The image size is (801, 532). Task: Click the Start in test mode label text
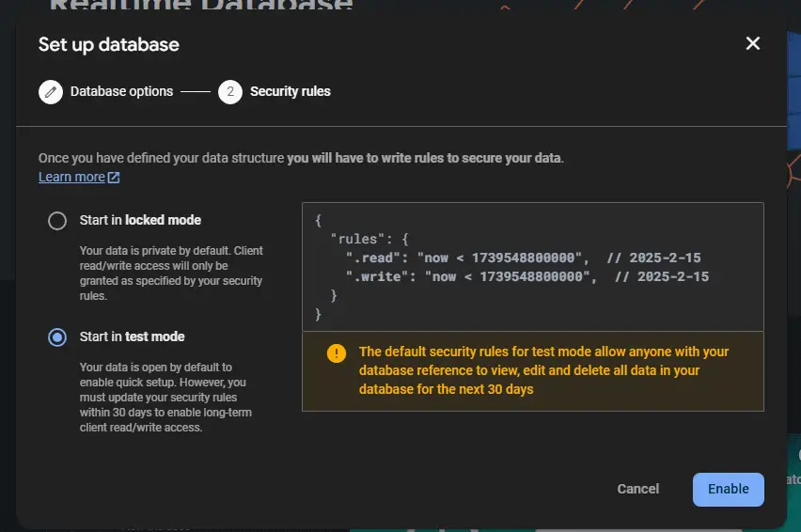click(x=132, y=336)
